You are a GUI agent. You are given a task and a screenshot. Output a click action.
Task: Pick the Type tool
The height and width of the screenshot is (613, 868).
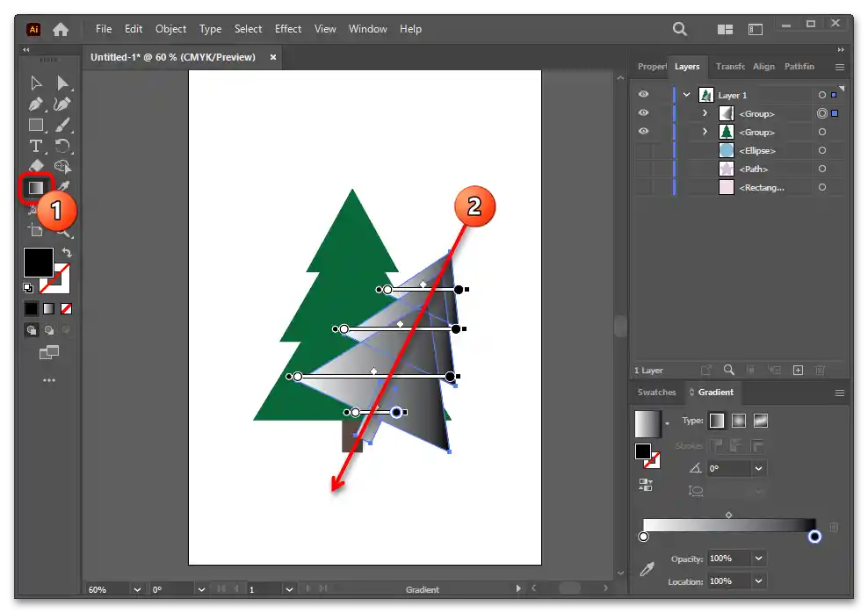pos(36,146)
